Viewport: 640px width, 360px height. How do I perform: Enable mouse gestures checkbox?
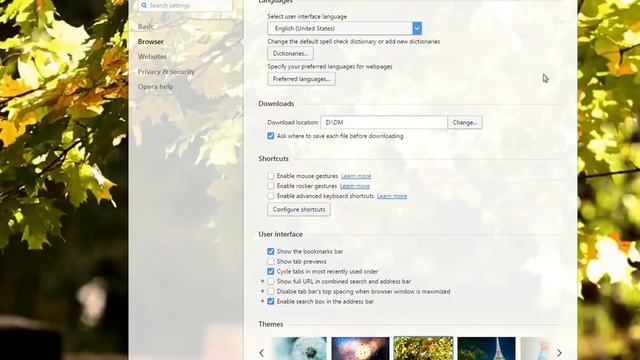(271, 176)
